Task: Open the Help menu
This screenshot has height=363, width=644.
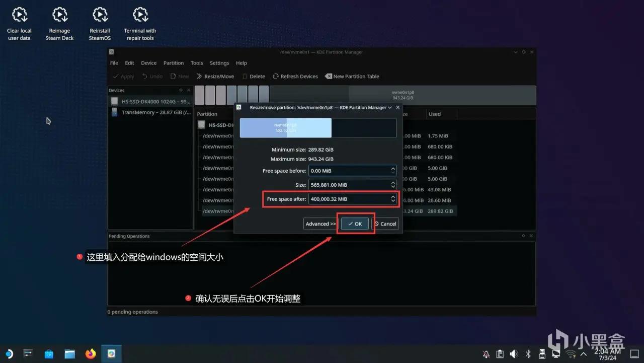Action: pyautogui.click(x=242, y=63)
